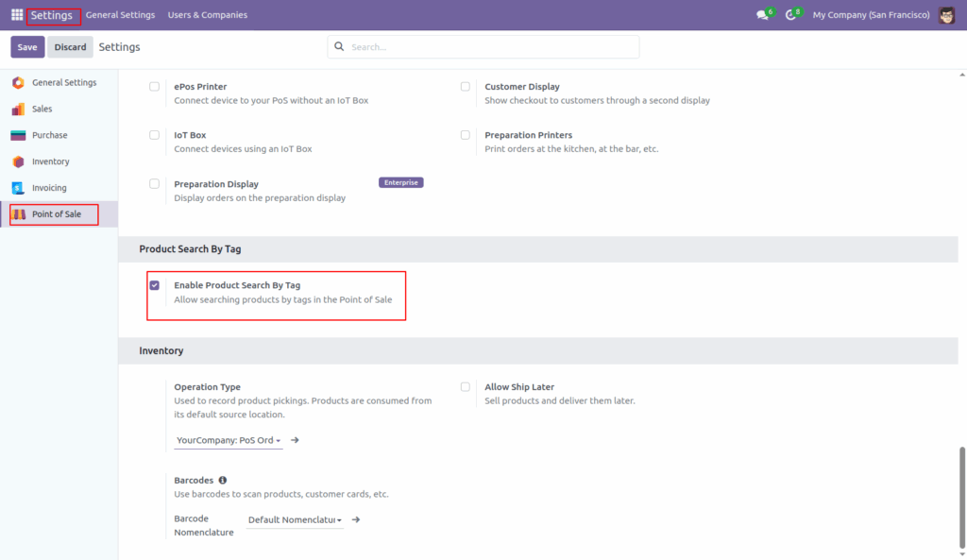Enable the IoT Box option

click(x=154, y=134)
